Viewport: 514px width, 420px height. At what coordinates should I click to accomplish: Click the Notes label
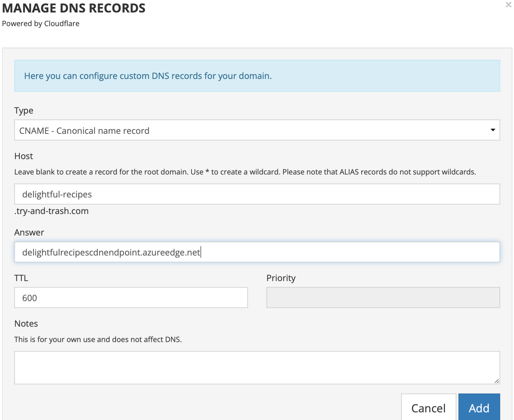coord(26,324)
